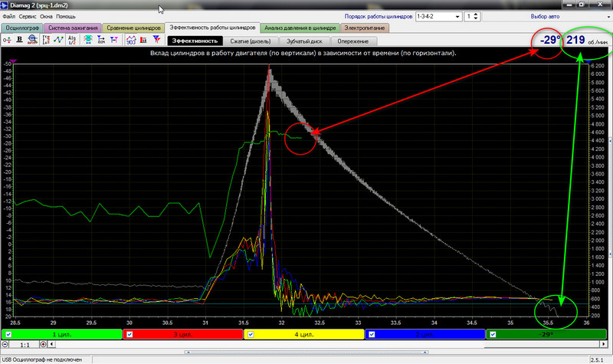Switch to the "Электропитание" tab
Viewport: 613px width, 364px height.
pyautogui.click(x=365, y=28)
